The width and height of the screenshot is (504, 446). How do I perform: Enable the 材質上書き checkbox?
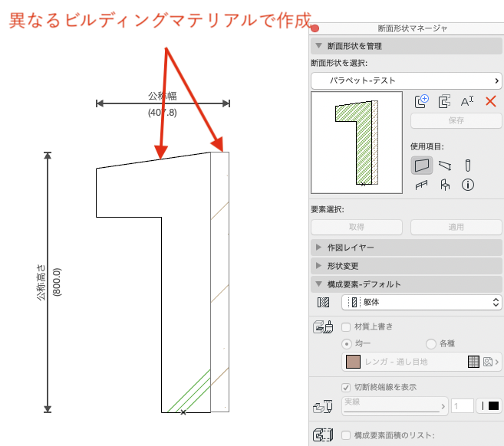(346, 327)
